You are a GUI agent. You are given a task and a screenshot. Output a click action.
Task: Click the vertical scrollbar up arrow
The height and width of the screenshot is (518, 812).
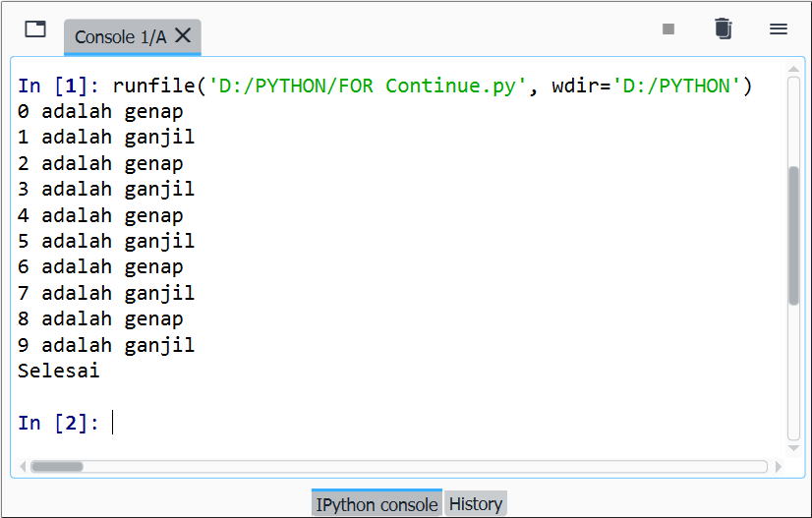pyautogui.click(x=793, y=69)
